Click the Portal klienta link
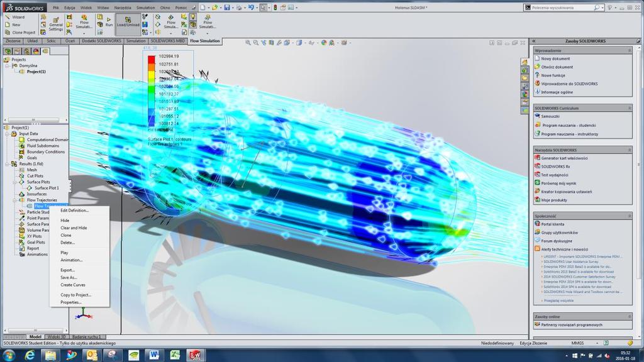 tap(552, 224)
